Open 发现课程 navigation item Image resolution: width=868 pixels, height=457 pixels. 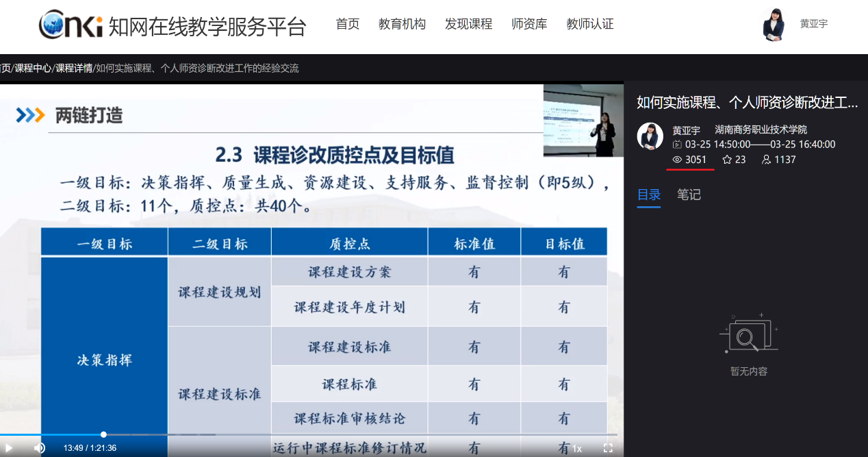tap(468, 24)
